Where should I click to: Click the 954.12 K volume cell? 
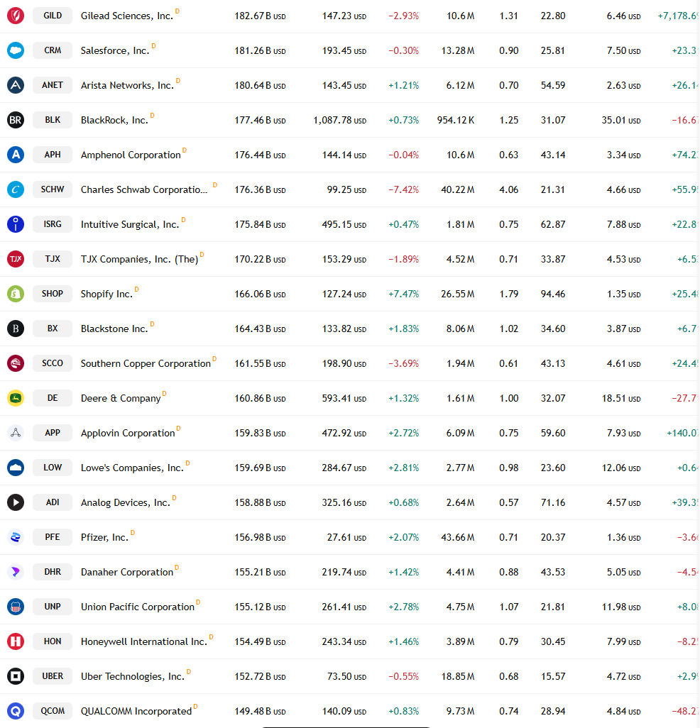click(x=456, y=120)
